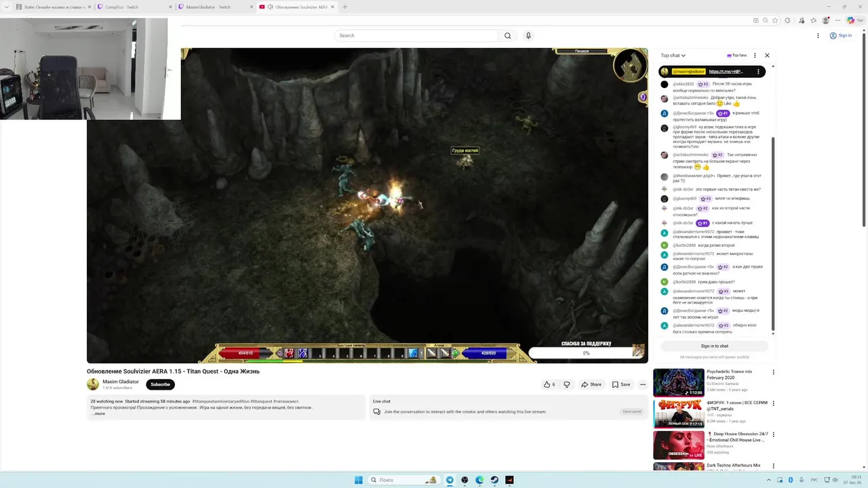The width and height of the screenshot is (868, 488).
Task: Click the YouTube search magnifier button
Action: click(x=507, y=35)
